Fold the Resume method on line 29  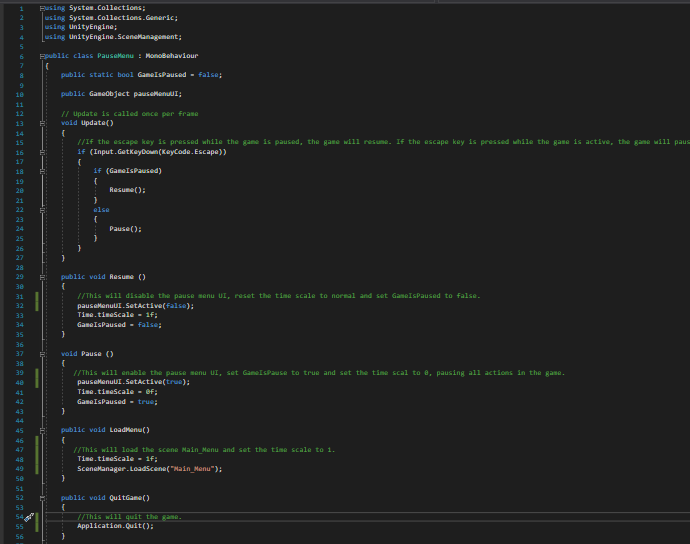click(x=43, y=276)
